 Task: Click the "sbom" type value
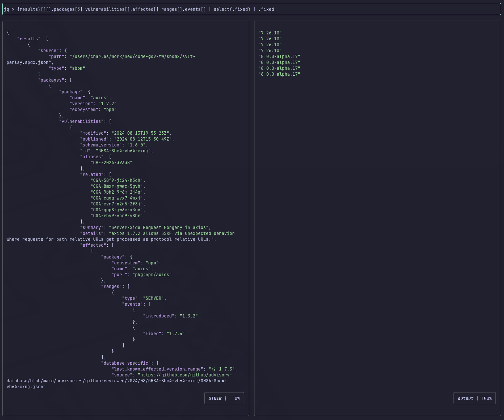point(77,68)
